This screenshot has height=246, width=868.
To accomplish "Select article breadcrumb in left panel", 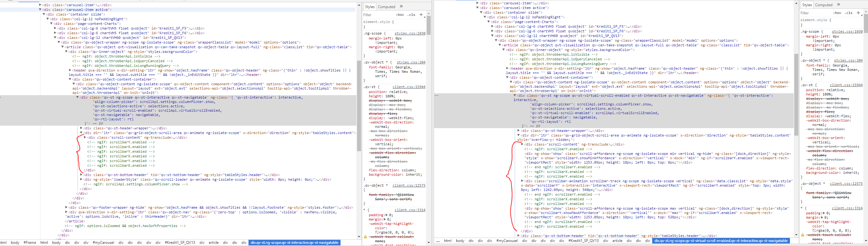I will [214, 243].
